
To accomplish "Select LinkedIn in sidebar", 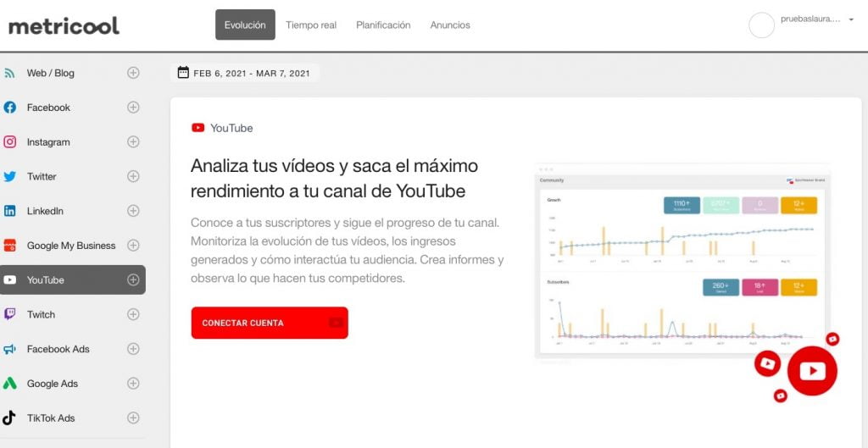I will pyautogui.click(x=46, y=211).
